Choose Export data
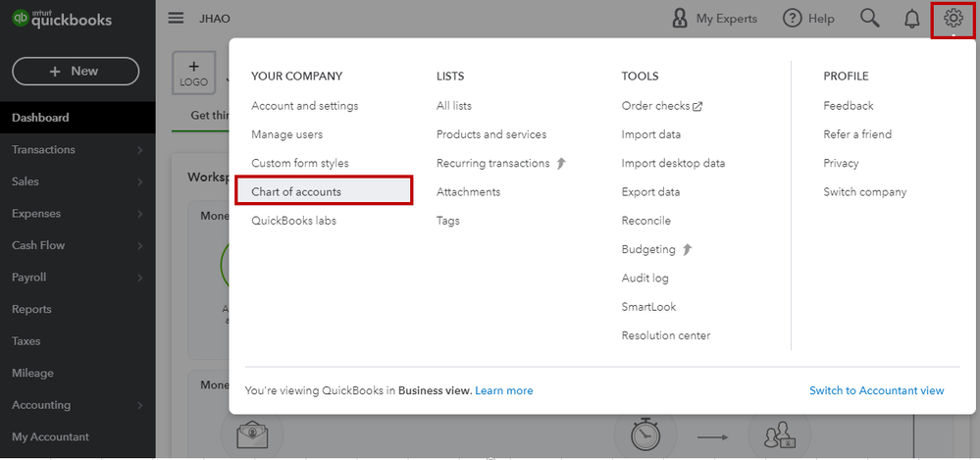980x460 pixels. pos(650,192)
